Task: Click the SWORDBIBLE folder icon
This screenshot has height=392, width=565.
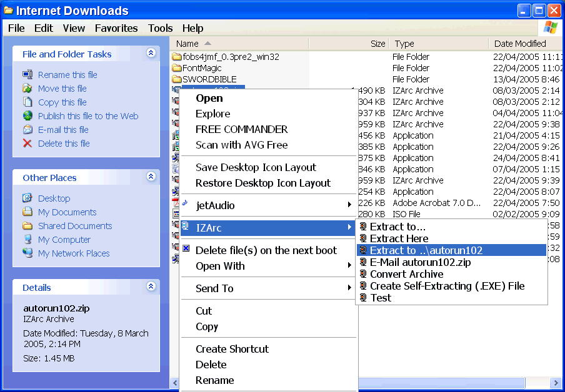Action: tap(176, 79)
